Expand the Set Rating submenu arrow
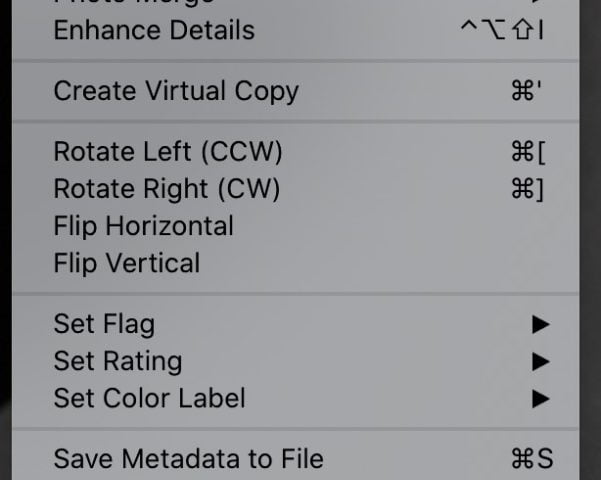The image size is (601, 480). click(x=540, y=361)
